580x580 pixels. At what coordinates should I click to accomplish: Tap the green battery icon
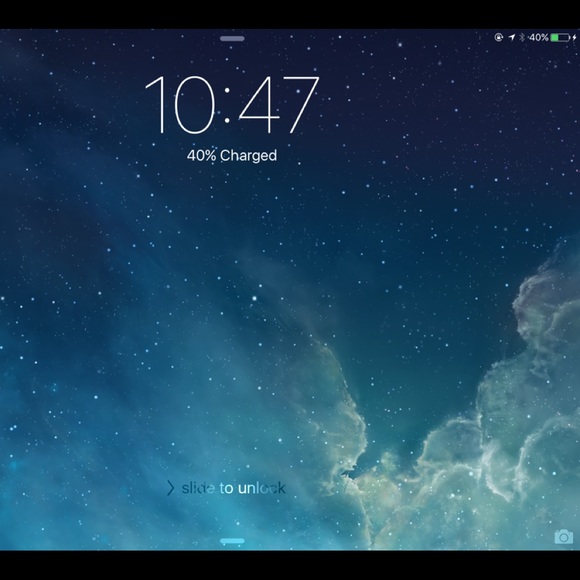[560, 37]
